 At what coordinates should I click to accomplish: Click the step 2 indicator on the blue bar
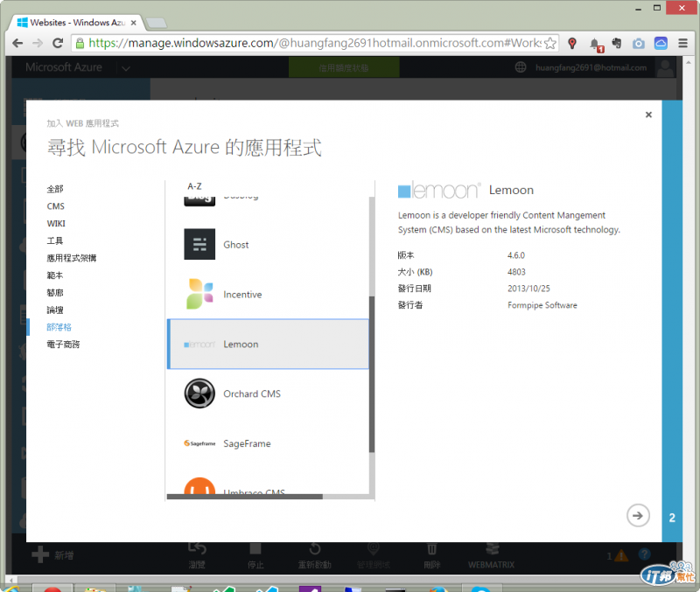(672, 518)
